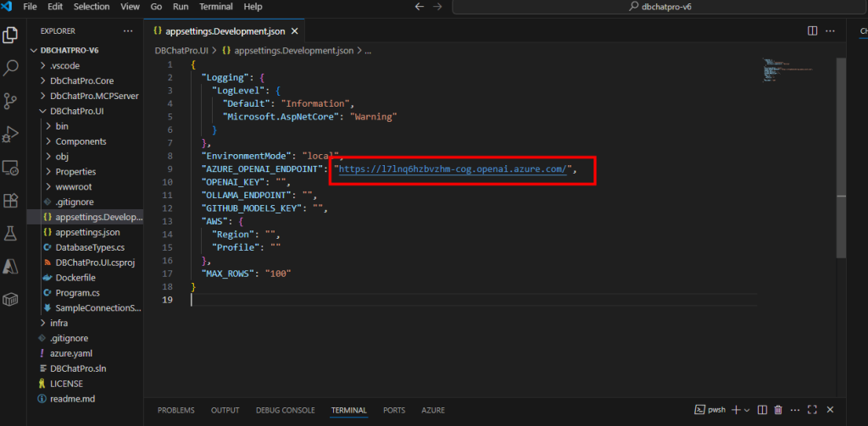
Task: Maximize the terminal panel size
Action: tap(812, 410)
